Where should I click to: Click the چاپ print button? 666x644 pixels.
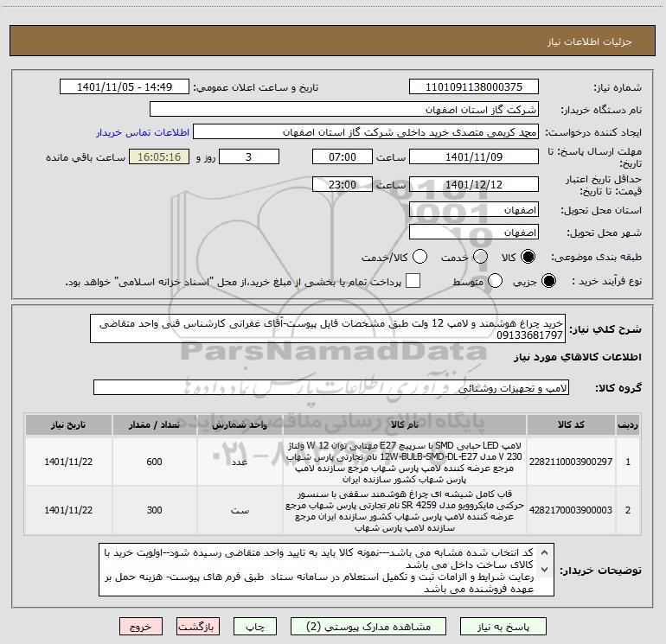[255, 627]
